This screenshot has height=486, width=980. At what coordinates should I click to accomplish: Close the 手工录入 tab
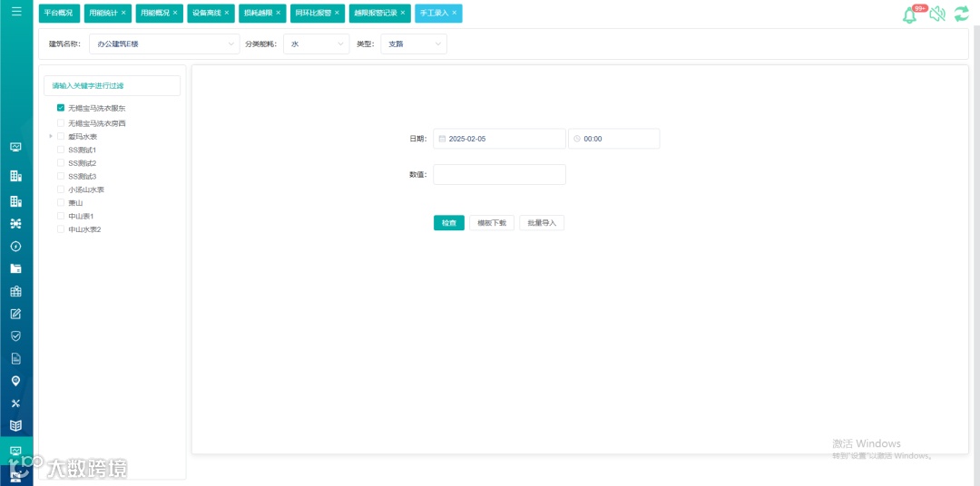[x=455, y=13]
